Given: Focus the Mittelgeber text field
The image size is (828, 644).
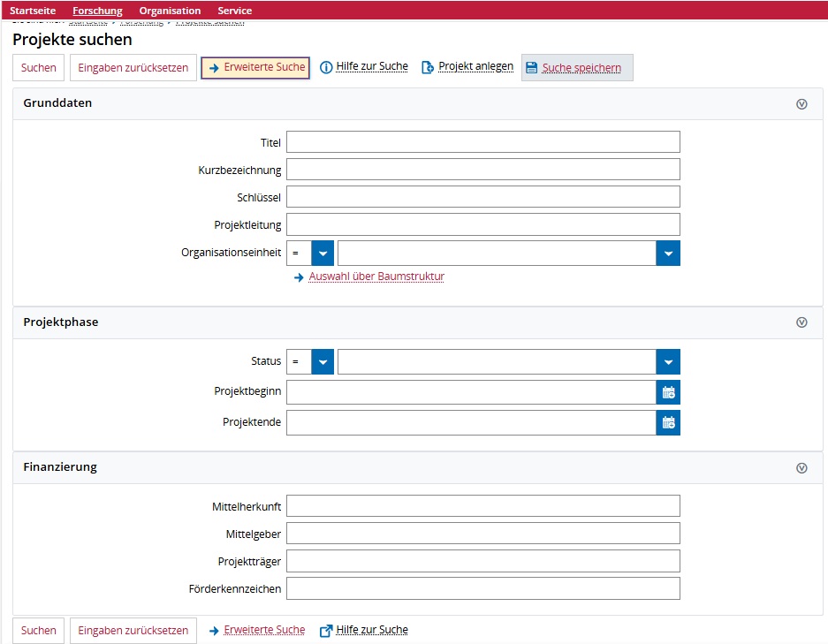Looking at the screenshot, I should point(482,534).
